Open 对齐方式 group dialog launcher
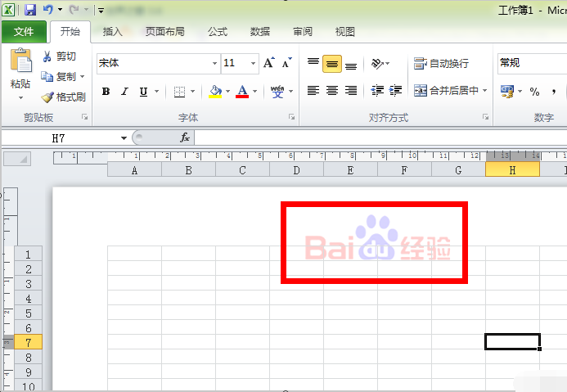The height and width of the screenshot is (392, 567). [x=485, y=117]
